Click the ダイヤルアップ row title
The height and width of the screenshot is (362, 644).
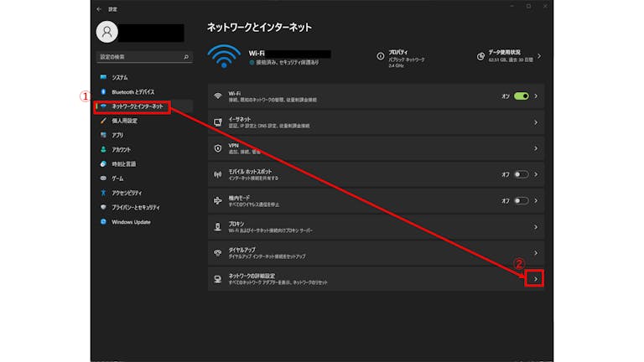(x=241, y=250)
